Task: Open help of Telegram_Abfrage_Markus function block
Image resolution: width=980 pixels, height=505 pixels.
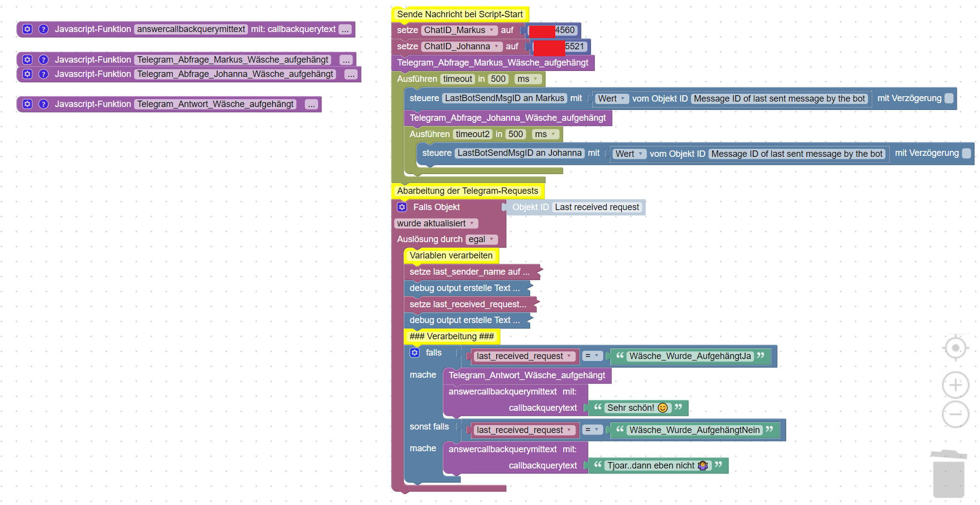Action: tap(43, 60)
